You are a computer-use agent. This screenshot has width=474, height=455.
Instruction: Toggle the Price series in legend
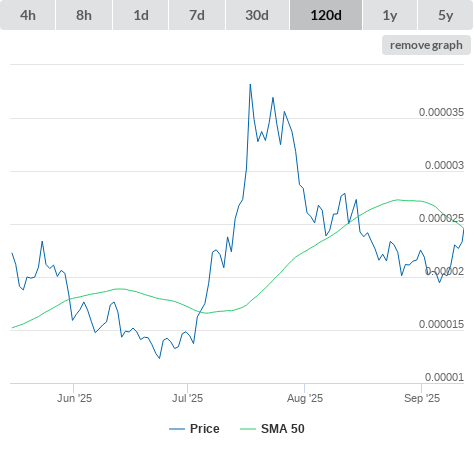(194, 429)
